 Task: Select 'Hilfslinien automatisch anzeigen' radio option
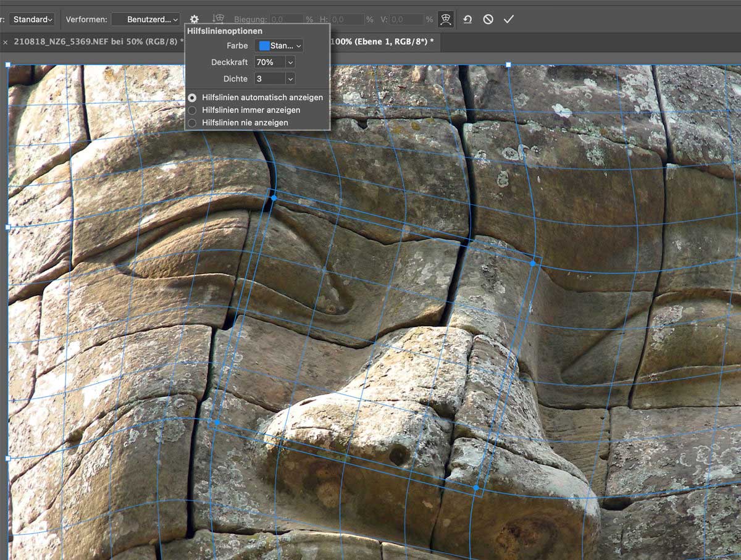click(x=193, y=98)
